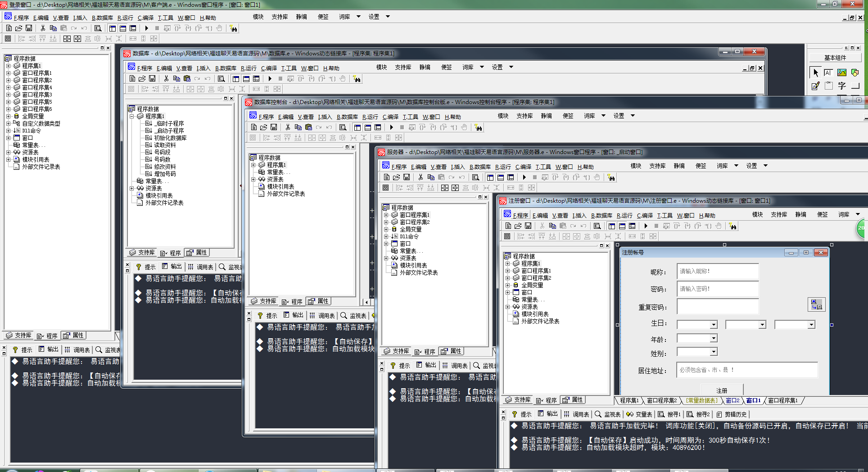Viewport: 868px width, 472px height.
Task: Select the picture box component in 基本组件
Action: click(842, 73)
